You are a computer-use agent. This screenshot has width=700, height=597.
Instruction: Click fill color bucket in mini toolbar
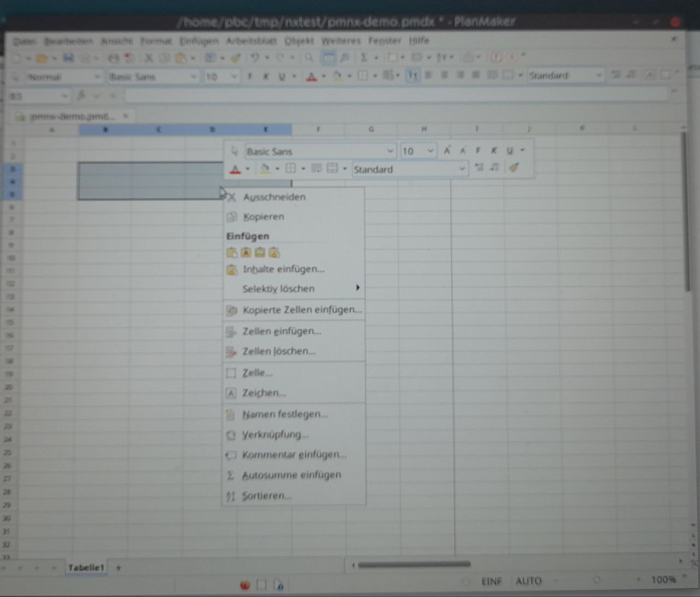point(265,169)
